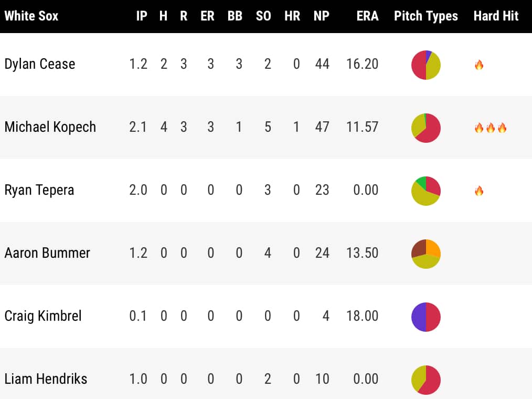Sort table by ERA column header
Image resolution: width=532 pixels, height=399 pixels.
coord(367,16)
